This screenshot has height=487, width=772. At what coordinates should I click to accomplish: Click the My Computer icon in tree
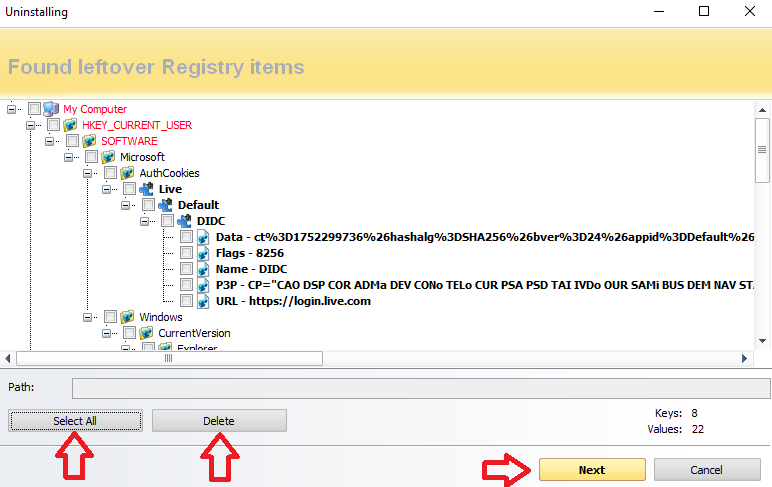click(51, 109)
